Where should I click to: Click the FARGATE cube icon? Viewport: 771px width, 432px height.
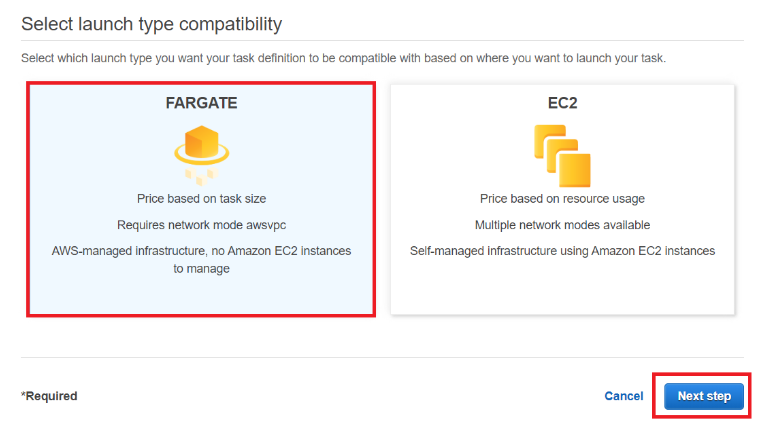tap(201, 145)
